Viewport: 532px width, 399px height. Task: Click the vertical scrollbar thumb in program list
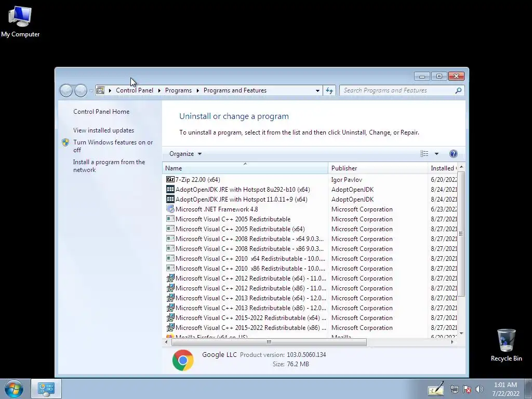click(x=461, y=233)
